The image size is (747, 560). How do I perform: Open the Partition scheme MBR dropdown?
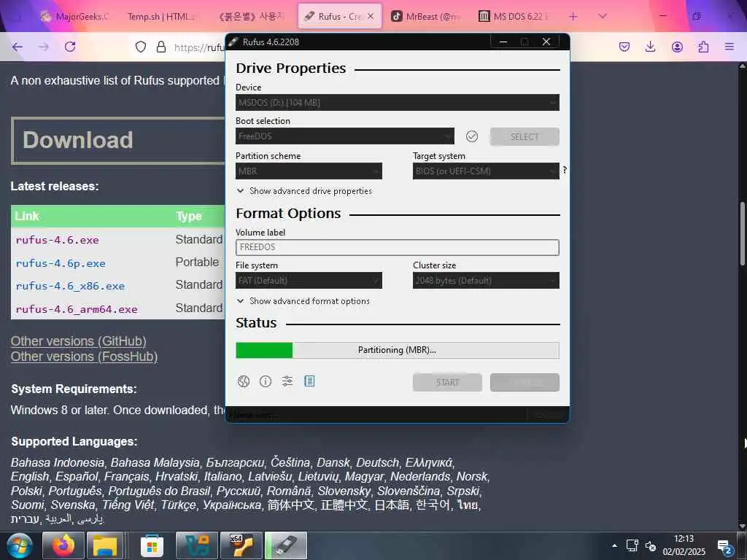pos(309,171)
